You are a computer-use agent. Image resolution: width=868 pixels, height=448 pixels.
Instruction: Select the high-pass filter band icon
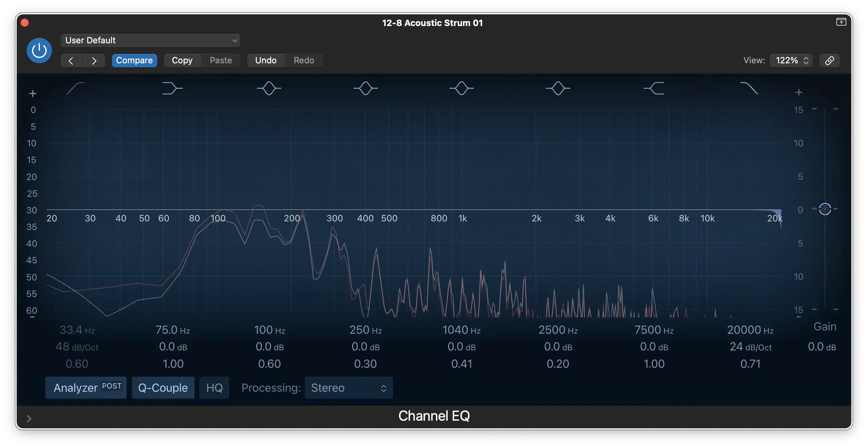point(75,88)
